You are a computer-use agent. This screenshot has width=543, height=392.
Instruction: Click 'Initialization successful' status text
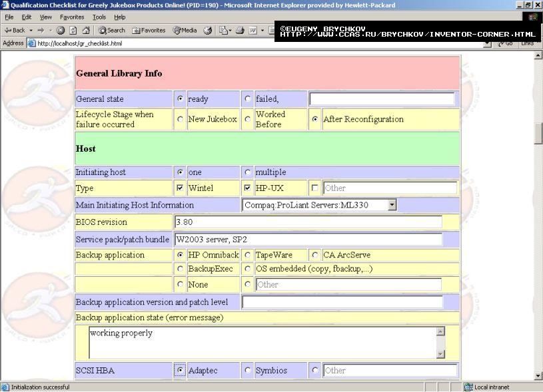(40, 387)
